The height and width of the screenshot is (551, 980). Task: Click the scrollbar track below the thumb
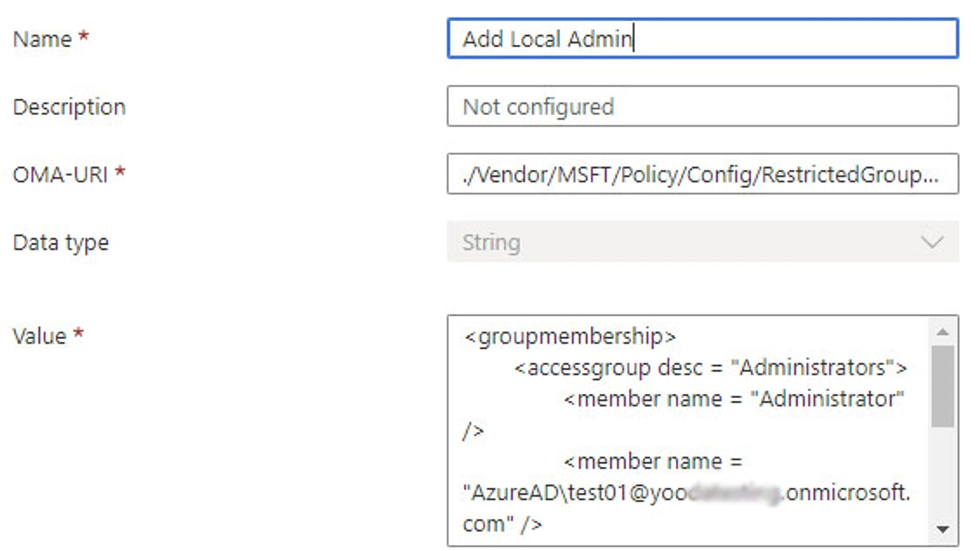point(942,474)
